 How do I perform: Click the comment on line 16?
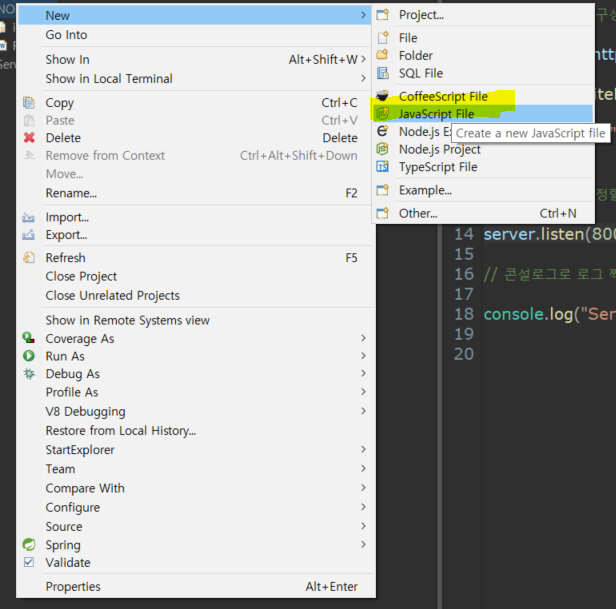click(x=550, y=274)
